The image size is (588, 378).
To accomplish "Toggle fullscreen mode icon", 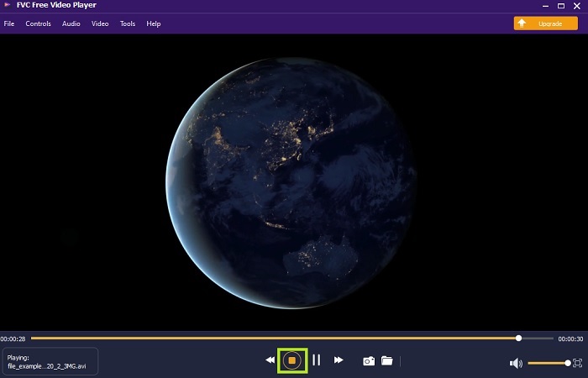I will [x=577, y=363].
